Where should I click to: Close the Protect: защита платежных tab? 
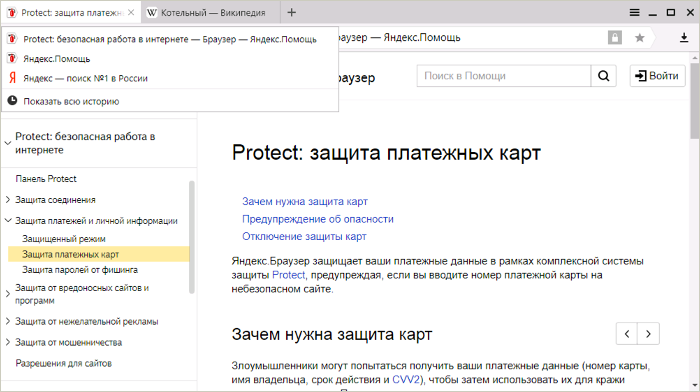point(131,13)
